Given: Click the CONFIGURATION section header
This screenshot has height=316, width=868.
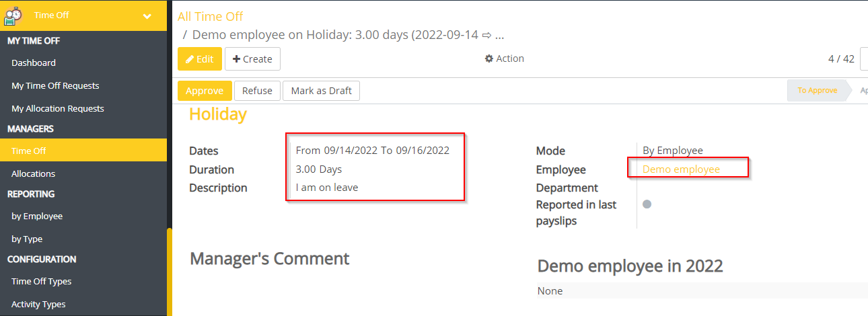Looking at the screenshot, I should pyautogui.click(x=42, y=259).
